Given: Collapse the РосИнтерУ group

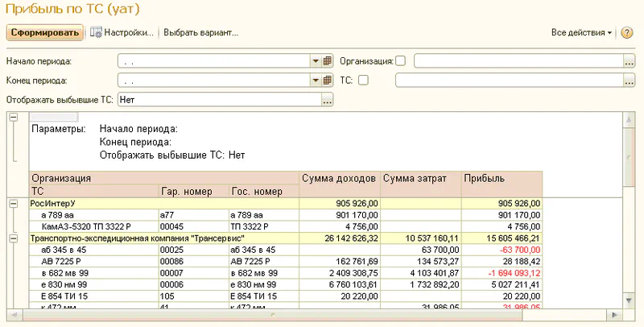Looking at the screenshot, I should [x=12, y=204].
